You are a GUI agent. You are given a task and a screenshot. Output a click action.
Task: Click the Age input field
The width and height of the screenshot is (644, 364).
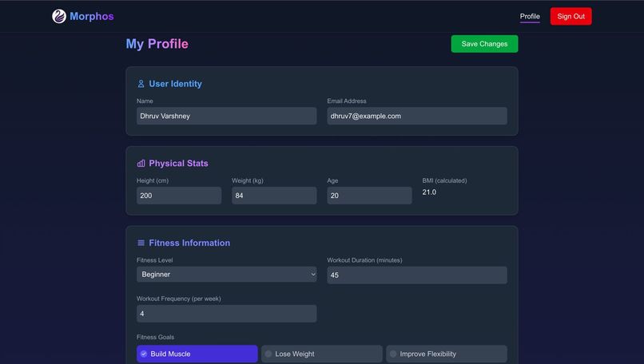(x=369, y=196)
